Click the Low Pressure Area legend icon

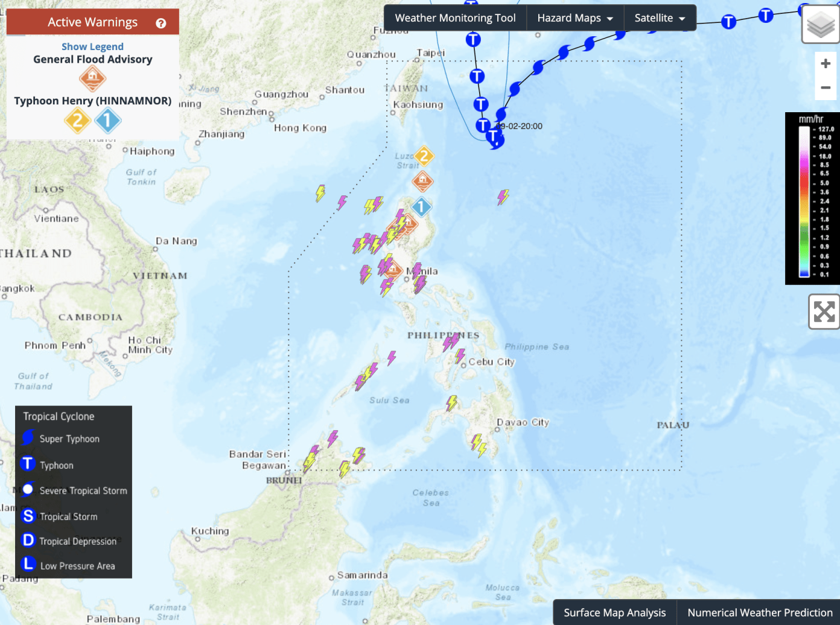coord(28,565)
